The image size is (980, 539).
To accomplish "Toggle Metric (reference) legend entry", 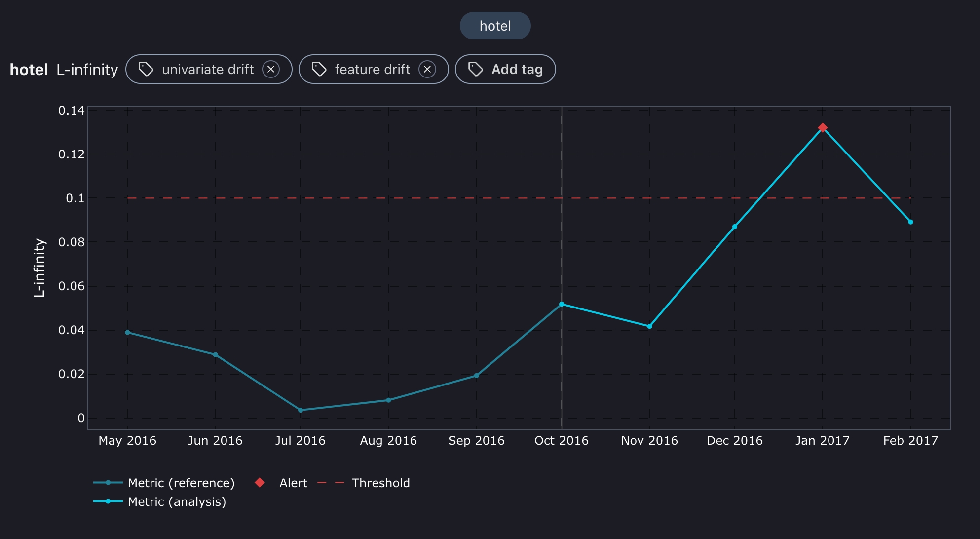I will (x=181, y=483).
